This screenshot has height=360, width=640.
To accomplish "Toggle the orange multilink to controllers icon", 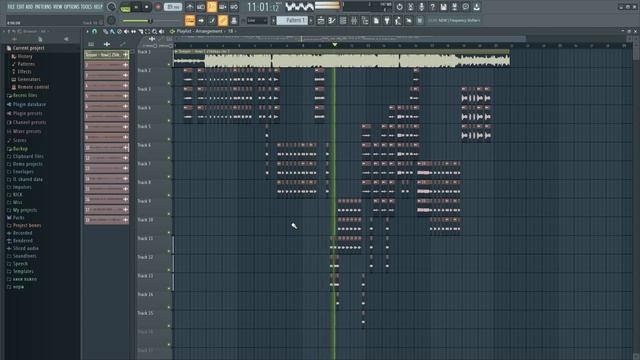I will click(x=223, y=20).
